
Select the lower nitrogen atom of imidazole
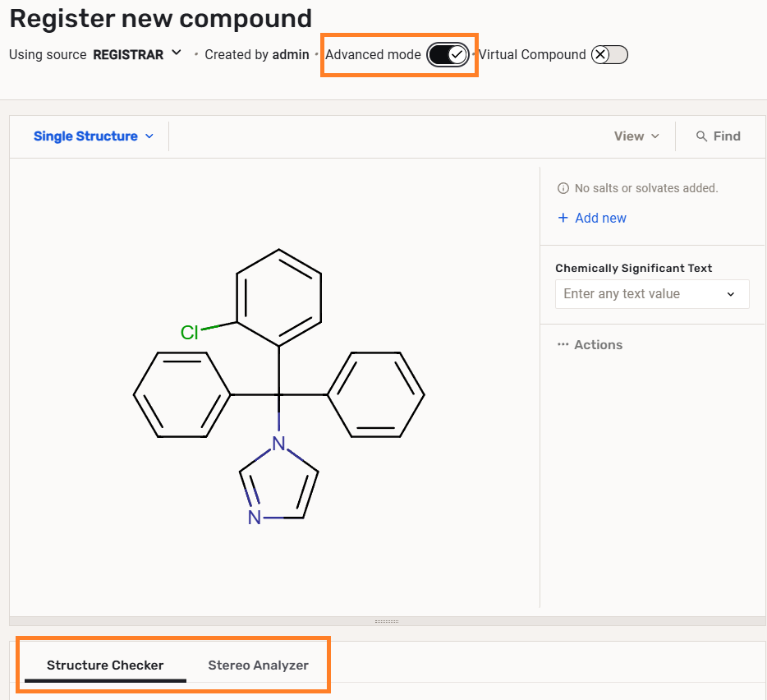(255, 518)
